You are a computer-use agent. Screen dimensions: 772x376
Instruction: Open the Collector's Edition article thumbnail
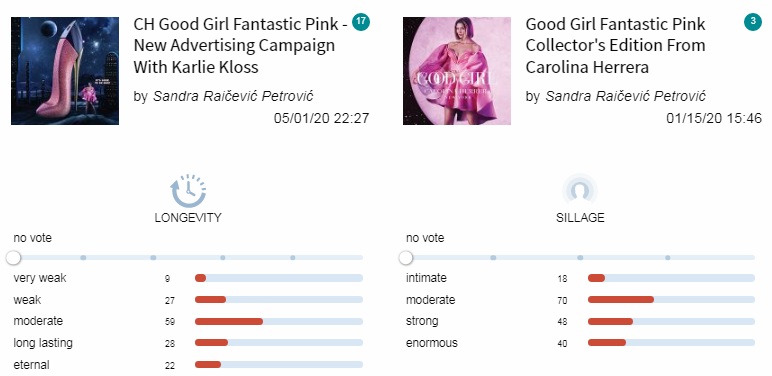click(x=457, y=71)
